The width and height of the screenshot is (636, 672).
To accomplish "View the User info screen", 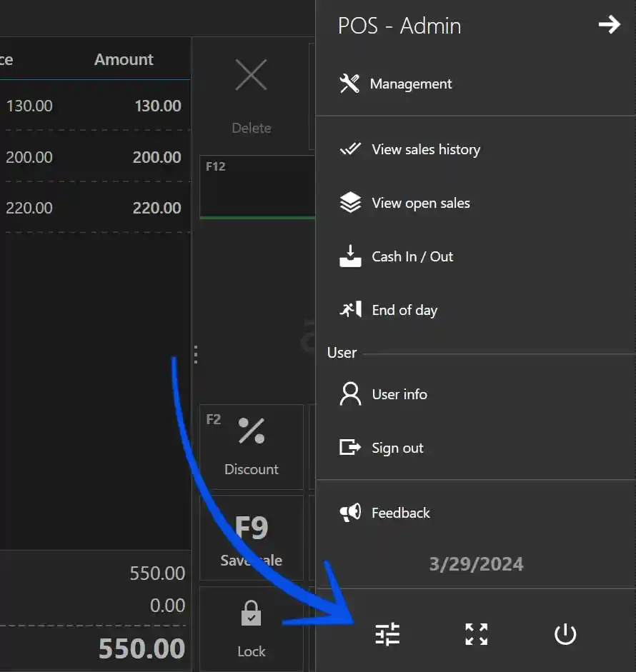I will pyautogui.click(x=399, y=393).
